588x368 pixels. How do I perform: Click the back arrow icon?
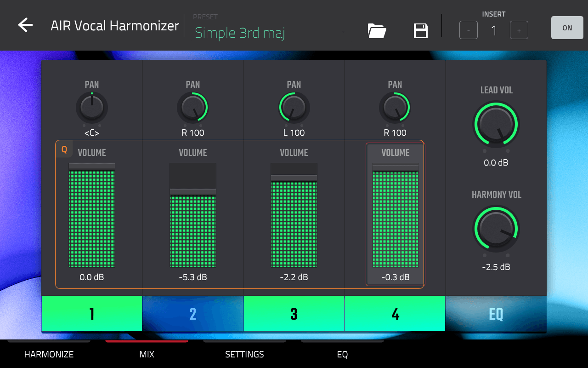click(25, 25)
